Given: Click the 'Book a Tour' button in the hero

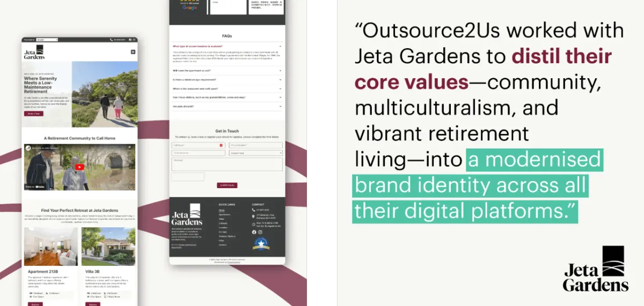Looking at the screenshot, I should pyautogui.click(x=33, y=114).
